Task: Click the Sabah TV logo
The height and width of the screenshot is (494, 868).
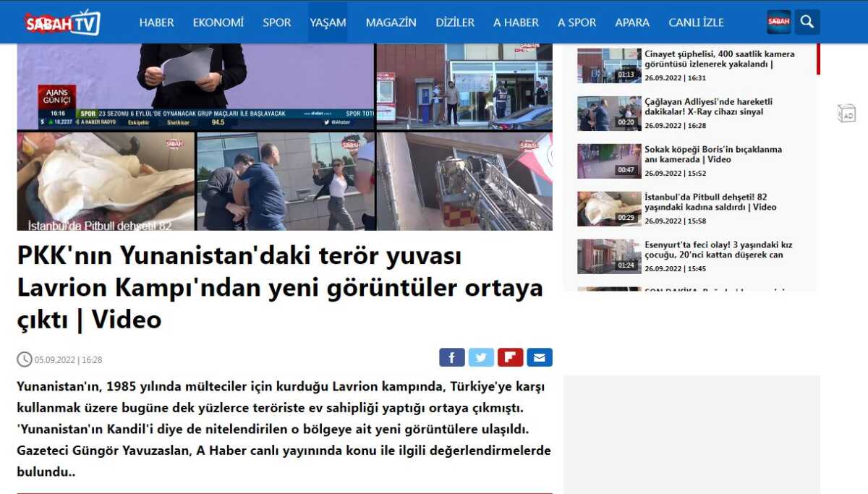Action: [x=62, y=22]
